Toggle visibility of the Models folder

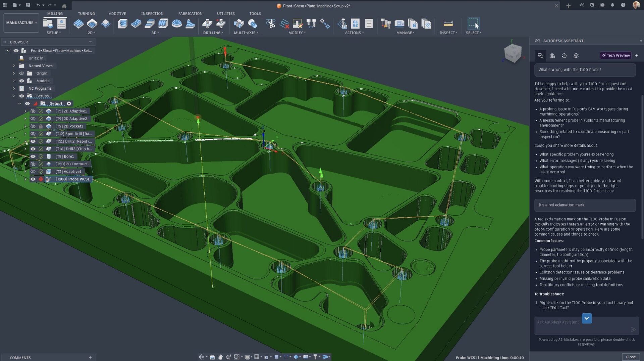coord(21,81)
